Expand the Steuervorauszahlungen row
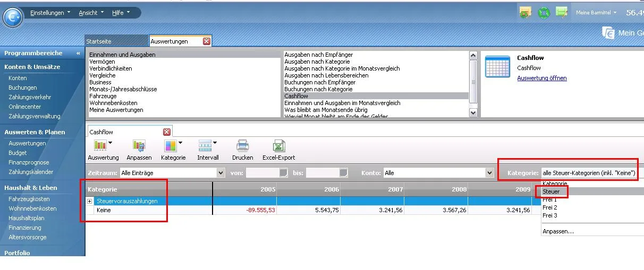 (90, 202)
